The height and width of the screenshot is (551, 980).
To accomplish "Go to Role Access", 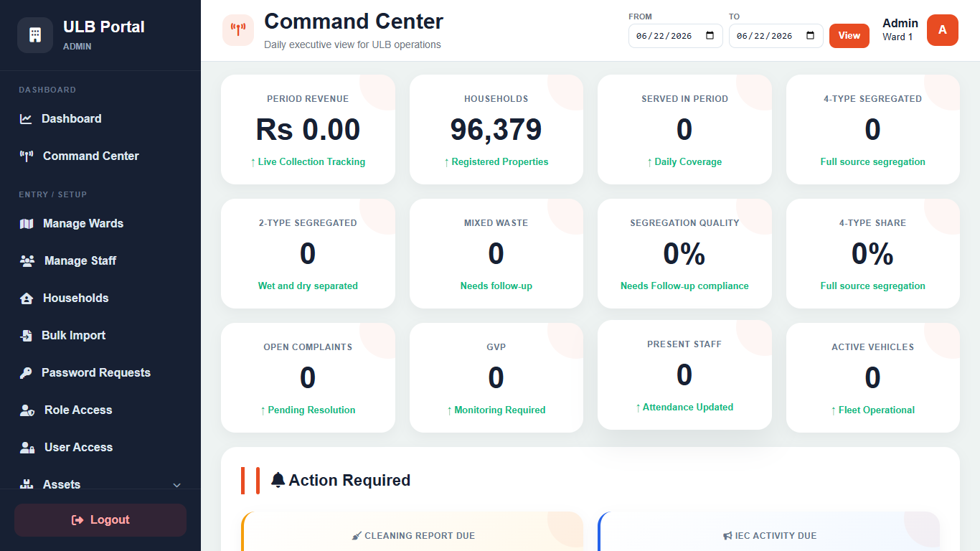I will click(x=100, y=410).
